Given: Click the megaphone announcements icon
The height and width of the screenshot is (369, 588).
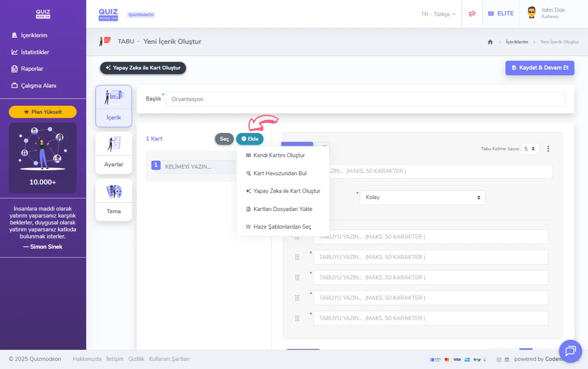Looking at the screenshot, I should click(472, 14).
